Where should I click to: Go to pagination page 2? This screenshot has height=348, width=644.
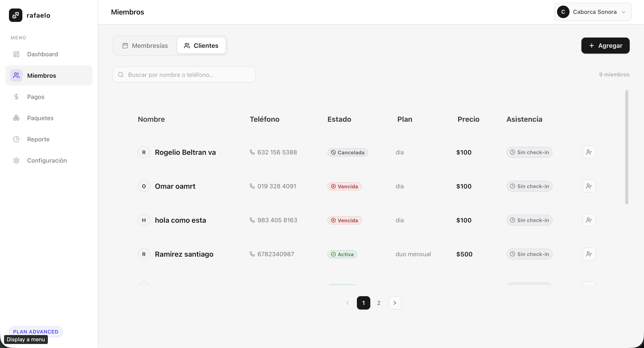click(x=379, y=303)
